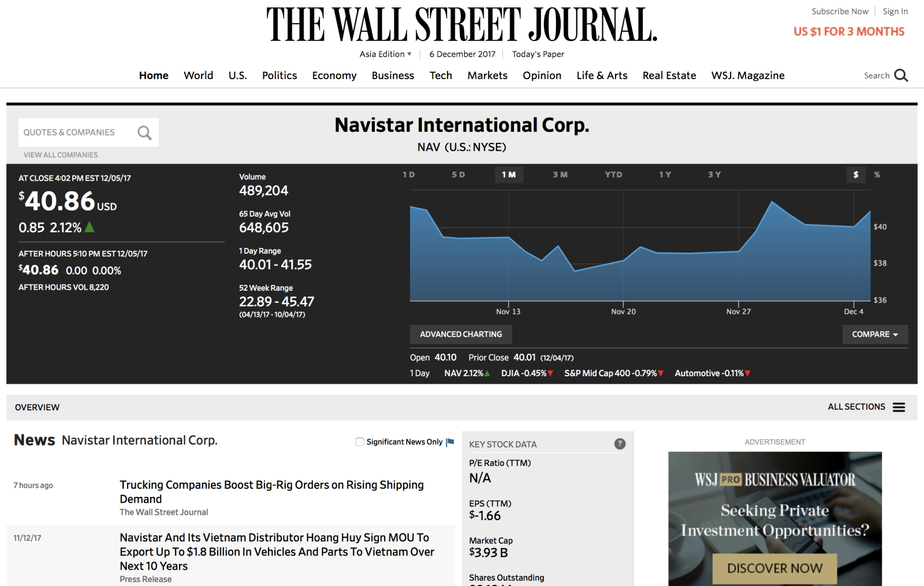
Task: Click the Market Cap value $3.93 B
Action: click(x=489, y=552)
